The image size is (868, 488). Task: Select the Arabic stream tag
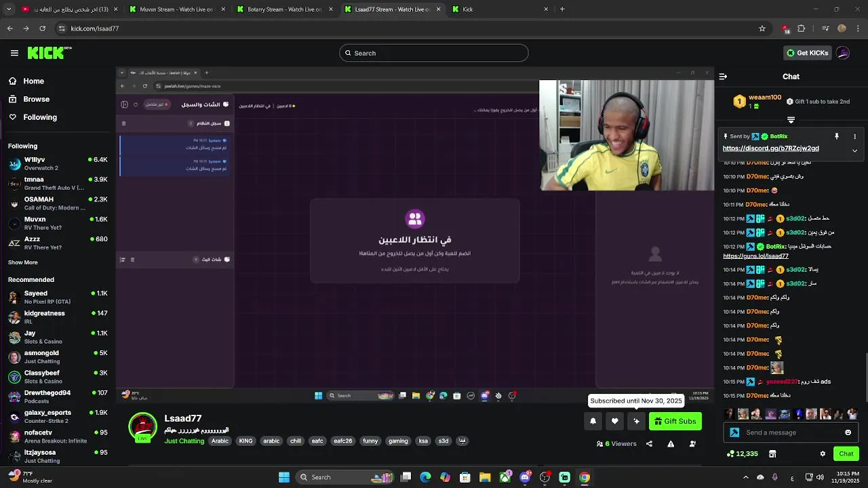[x=220, y=441]
